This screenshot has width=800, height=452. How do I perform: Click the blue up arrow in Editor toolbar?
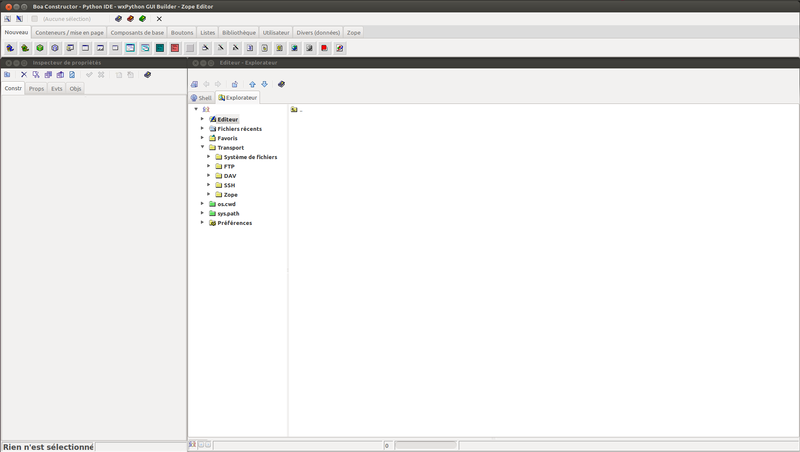point(252,84)
